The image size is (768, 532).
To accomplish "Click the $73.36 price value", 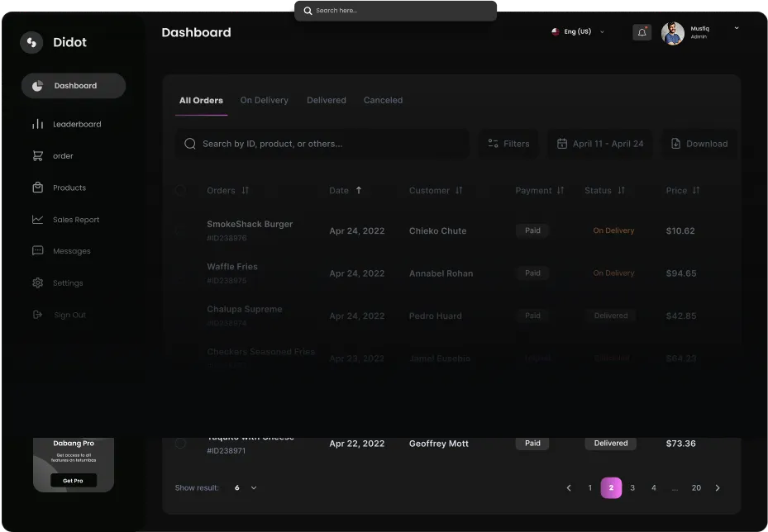I will 681,444.
